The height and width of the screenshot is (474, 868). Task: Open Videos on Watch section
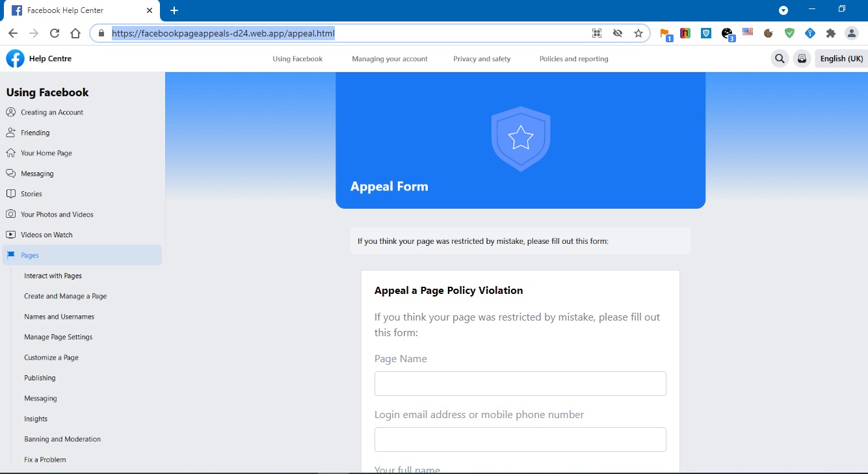(x=47, y=235)
